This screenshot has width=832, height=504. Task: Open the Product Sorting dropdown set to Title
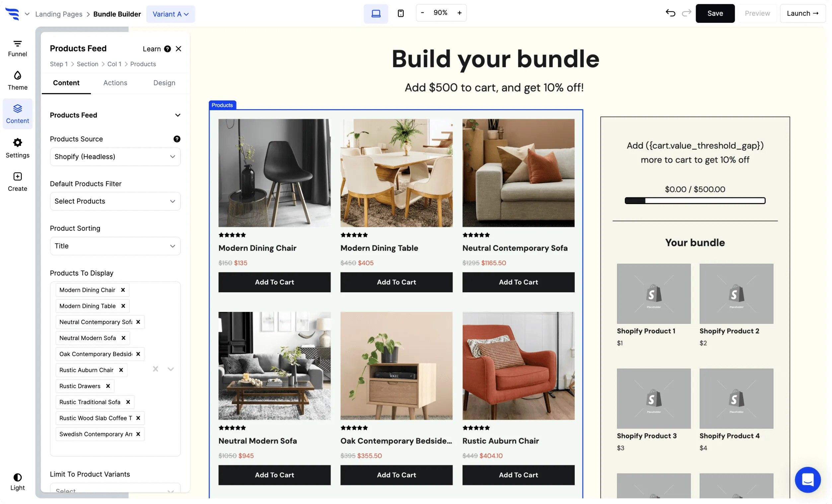point(115,246)
